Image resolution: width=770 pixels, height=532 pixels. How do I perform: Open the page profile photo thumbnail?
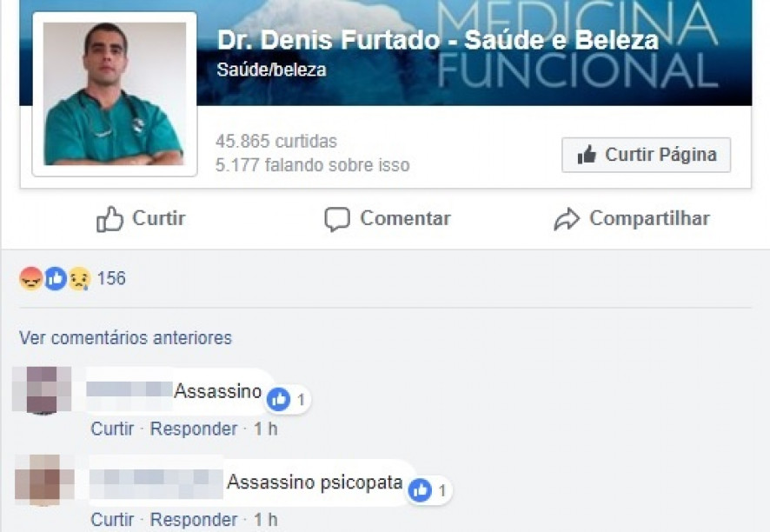click(115, 94)
